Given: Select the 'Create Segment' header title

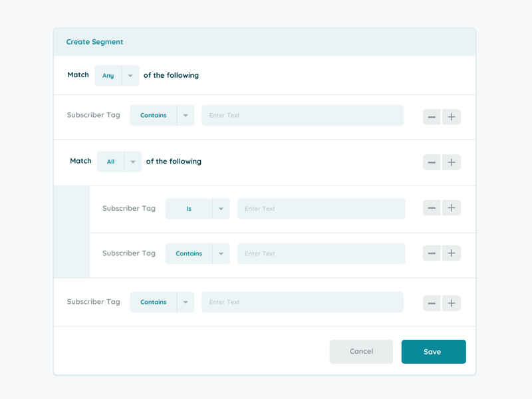Looking at the screenshot, I should (x=94, y=41).
